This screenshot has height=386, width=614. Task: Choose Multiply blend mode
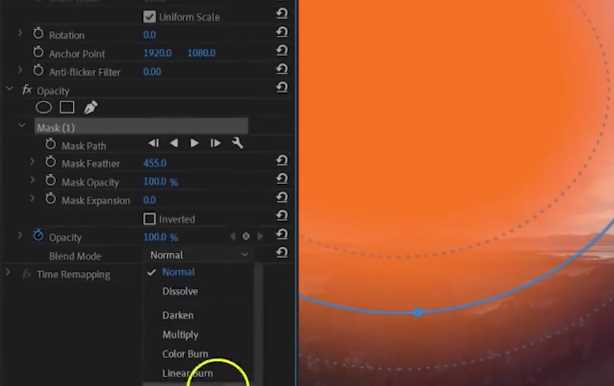pyautogui.click(x=180, y=335)
